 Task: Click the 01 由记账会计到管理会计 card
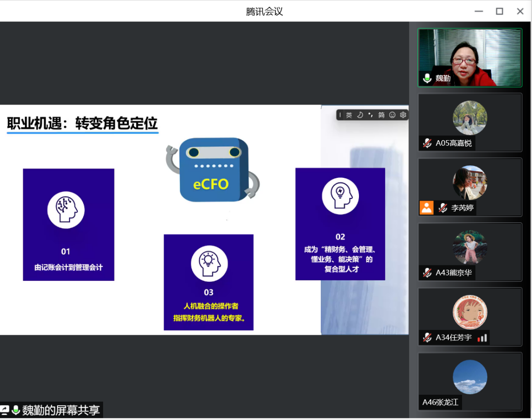click(x=68, y=224)
